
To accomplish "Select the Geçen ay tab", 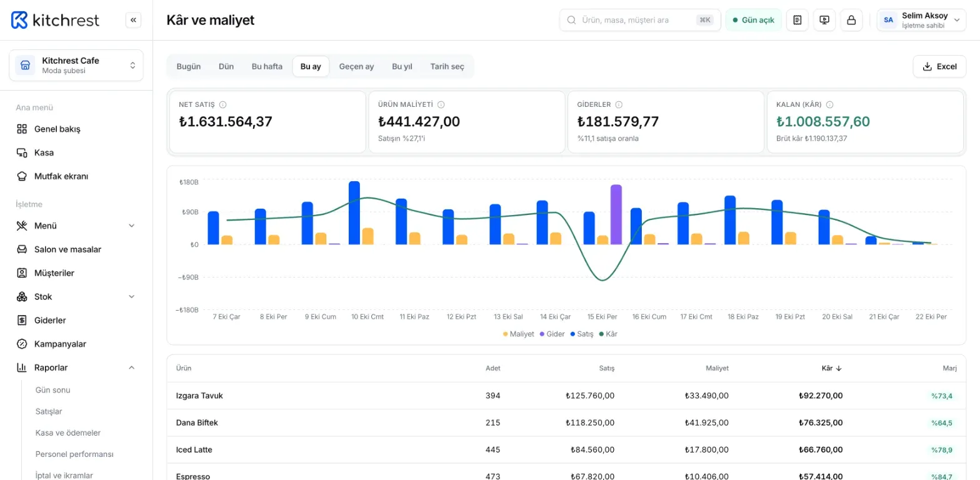I will [356, 66].
